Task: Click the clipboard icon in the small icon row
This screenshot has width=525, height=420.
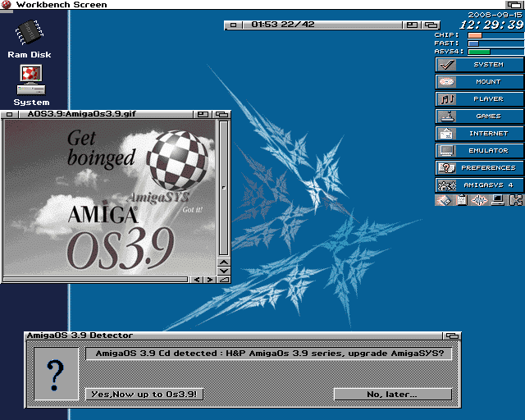Action: tap(461, 200)
